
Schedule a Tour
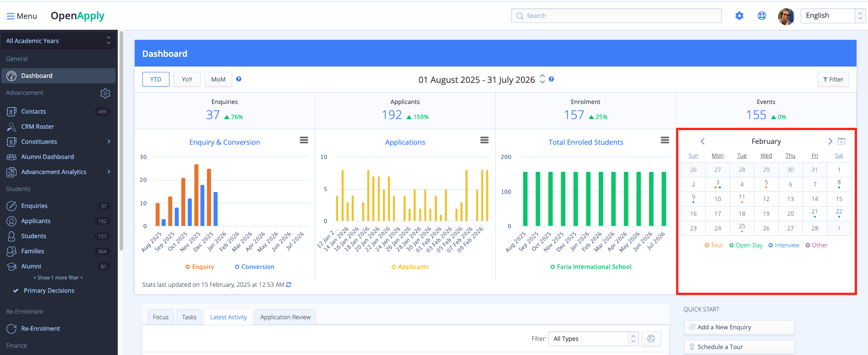click(x=739, y=347)
